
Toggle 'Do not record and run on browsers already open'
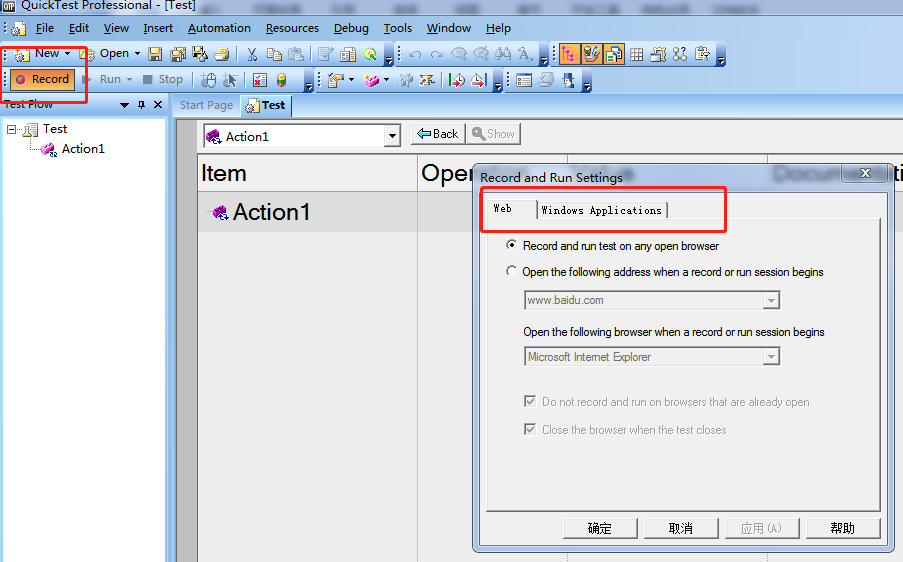tap(530, 401)
